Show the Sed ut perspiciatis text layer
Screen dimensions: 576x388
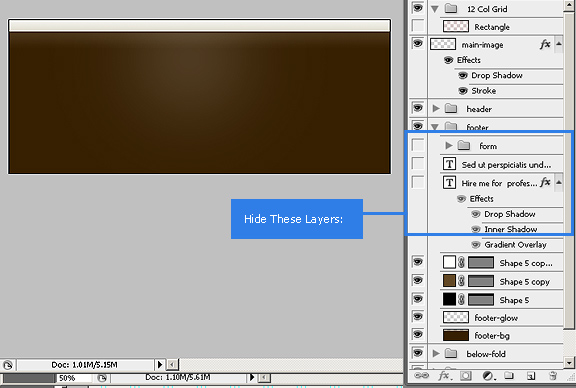click(418, 164)
